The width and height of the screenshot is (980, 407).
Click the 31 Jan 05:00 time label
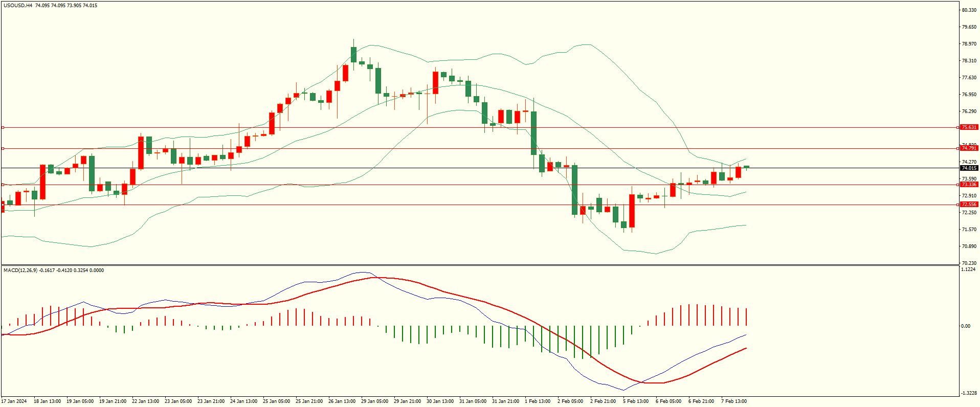tap(473, 401)
